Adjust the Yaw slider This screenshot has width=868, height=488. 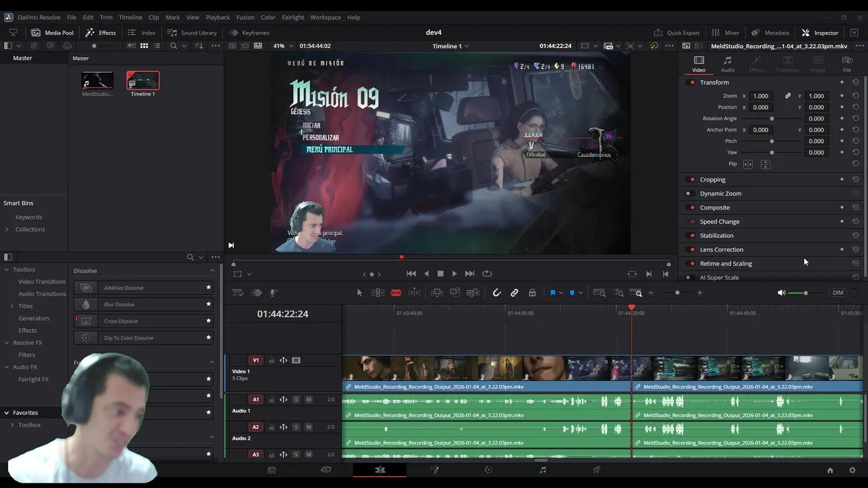(772, 152)
